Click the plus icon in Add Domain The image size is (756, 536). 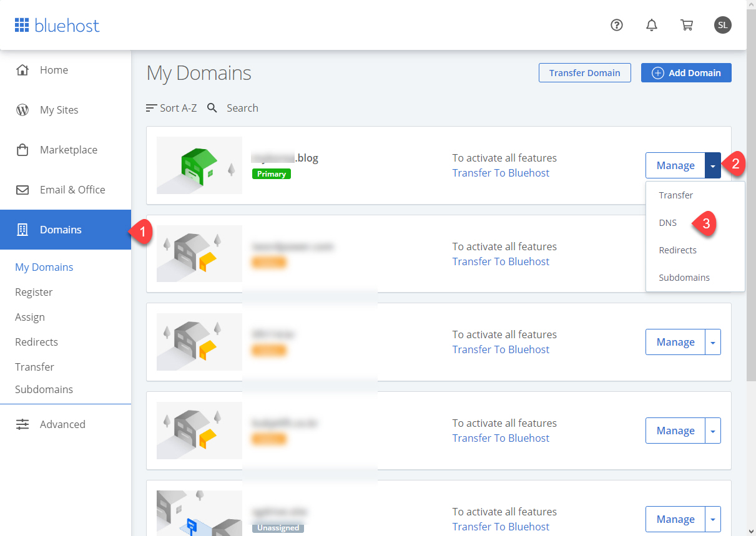click(x=657, y=73)
